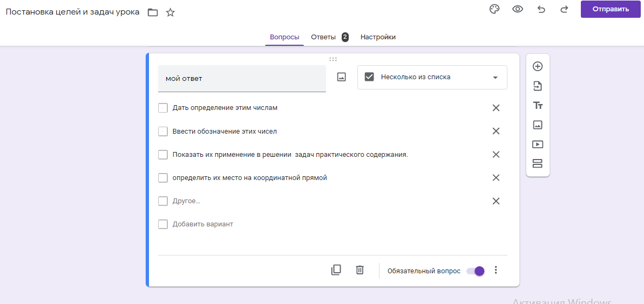Click checkbox beside 'Другое…'
The image size is (644, 304).
pyautogui.click(x=163, y=201)
